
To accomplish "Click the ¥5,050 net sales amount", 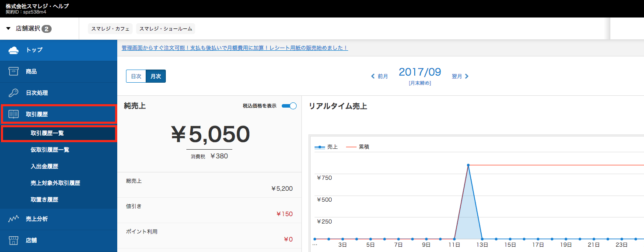I will pyautogui.click(x=210, y=134).
